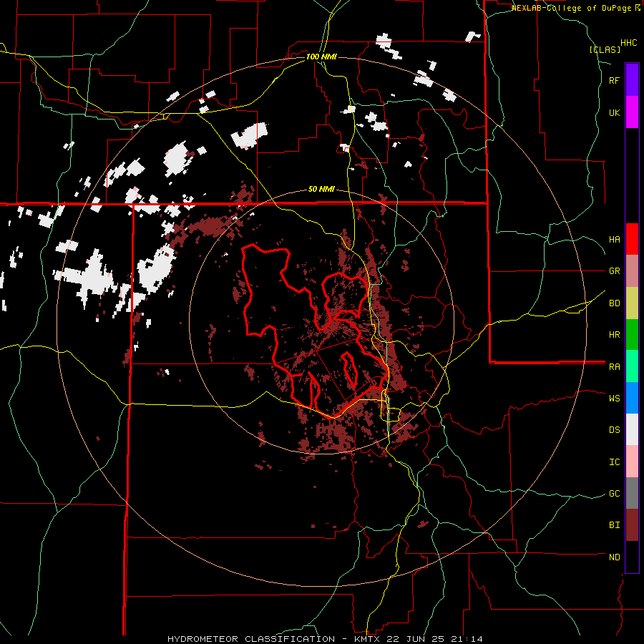Click the HA legend label
This screenshot has height=644, width=644.
click(614, 240)
